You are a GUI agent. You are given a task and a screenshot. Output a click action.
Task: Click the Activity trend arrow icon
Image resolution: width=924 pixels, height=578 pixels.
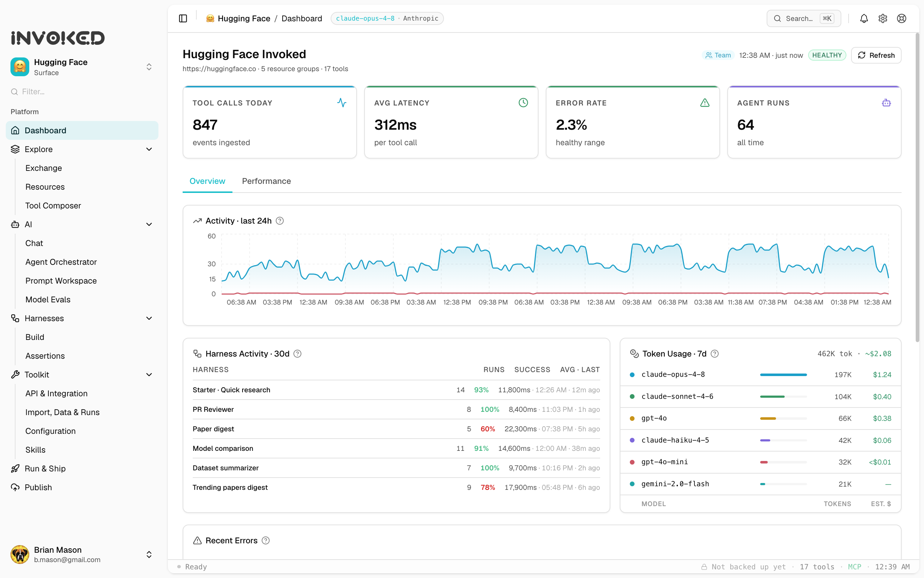197,221
